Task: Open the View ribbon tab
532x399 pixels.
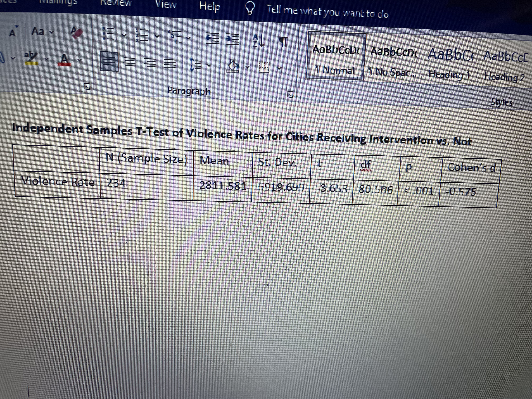Action: tap(166, 4)
